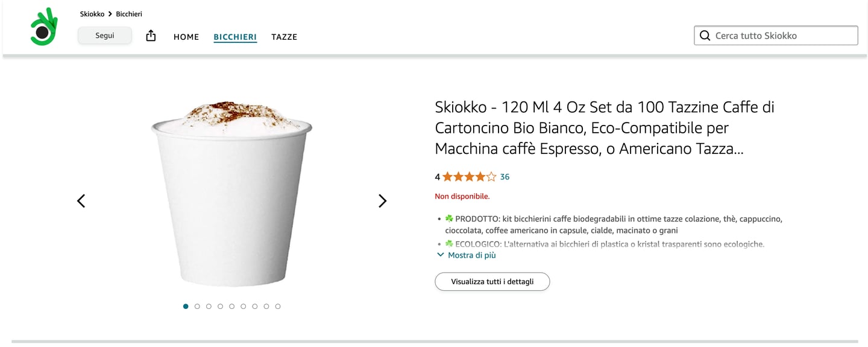Open the HOME tab
Image resolution: width=868 pixels, height=347 pixels.
pyautogui.click(x=186, y=37)
